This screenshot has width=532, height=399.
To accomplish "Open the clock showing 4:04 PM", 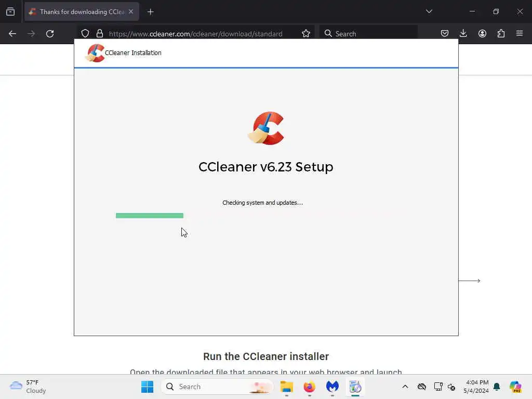I will (476, 387).
